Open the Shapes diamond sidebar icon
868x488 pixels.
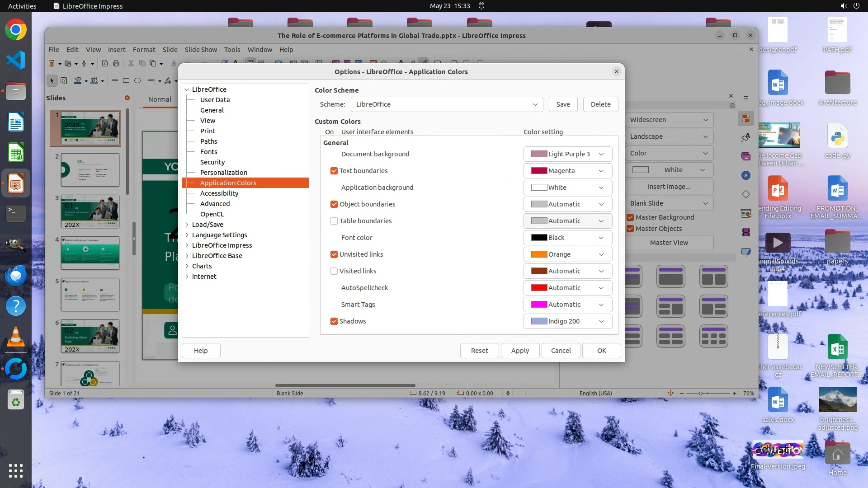pos(745,194)
